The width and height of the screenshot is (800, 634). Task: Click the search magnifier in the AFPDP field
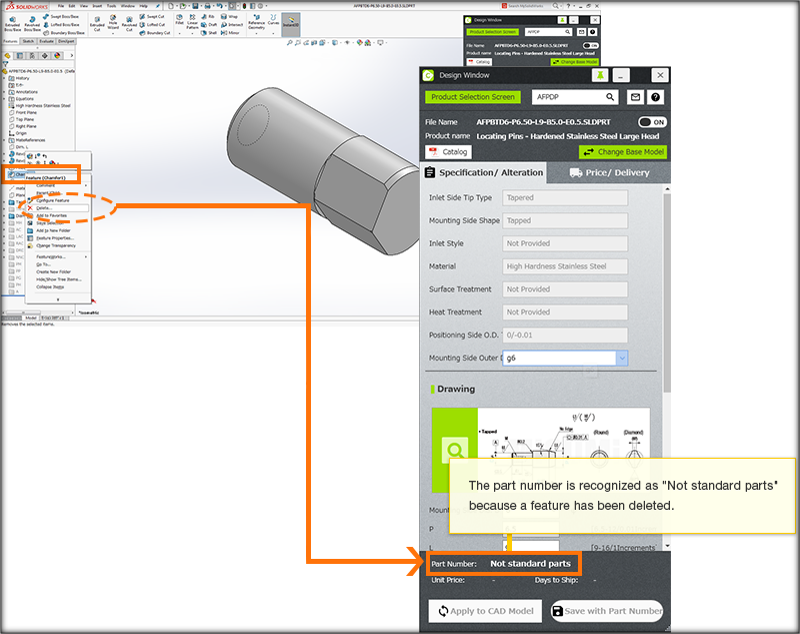pyautogui.click(x=611, y=97)
